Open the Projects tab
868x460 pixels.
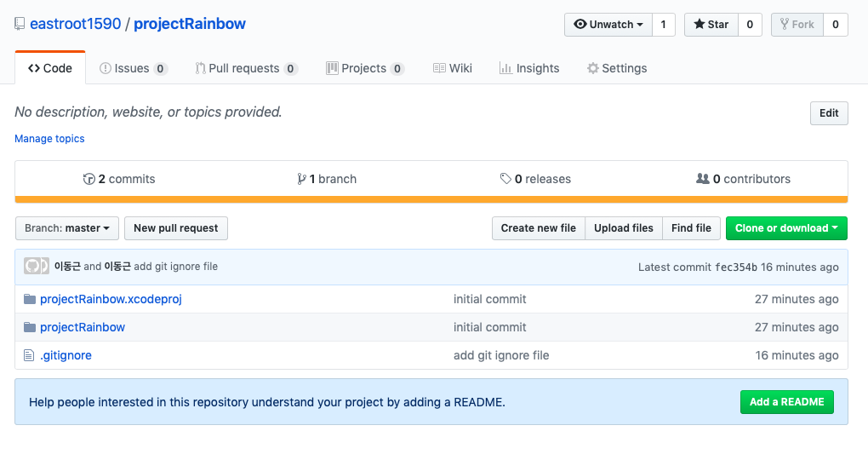[365, 68]
